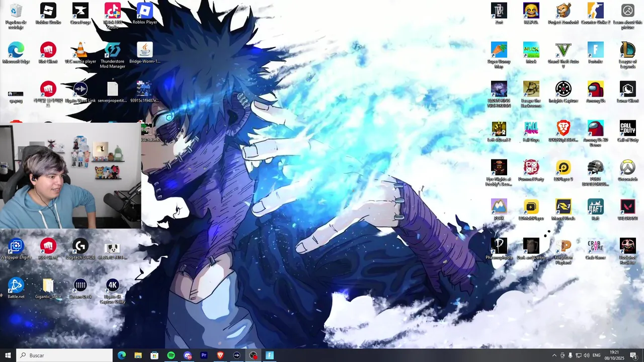The height and width of the screenshot is (362, 644).
Task: Launch Super Bunny Man
Action: [x=499, y=55]
